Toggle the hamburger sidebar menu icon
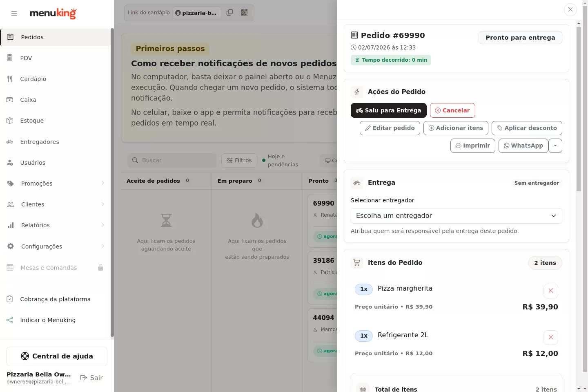The height and width of the screenshot is (392, 588). point(14,13)
